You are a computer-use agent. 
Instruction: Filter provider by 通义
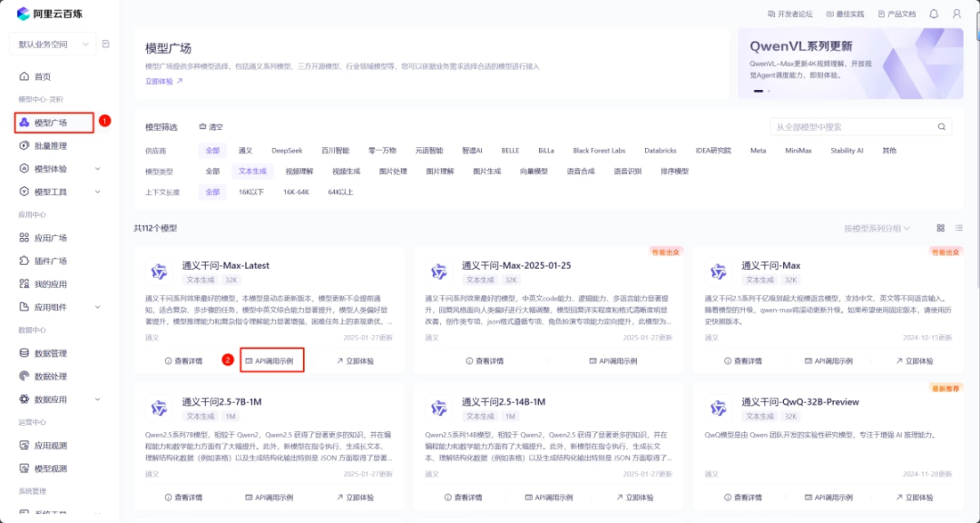click(246, 151)
